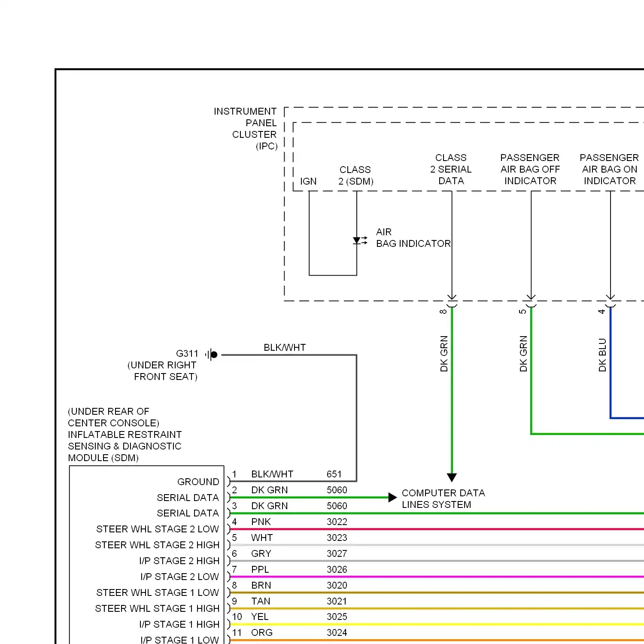Viewport: 644px width, 644px height.
Task: Select the "INSTRUMENT PANEL CLUSTER (IPC)" label
Action: coord(246,129)
